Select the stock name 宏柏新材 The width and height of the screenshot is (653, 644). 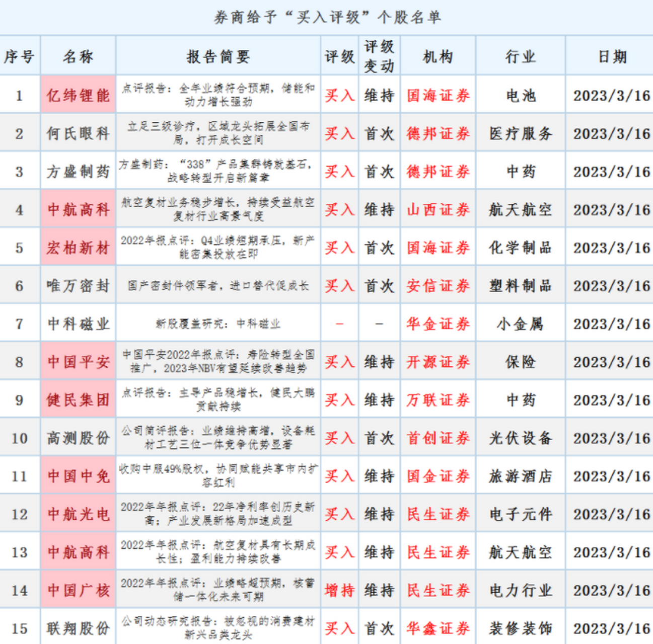78,248
